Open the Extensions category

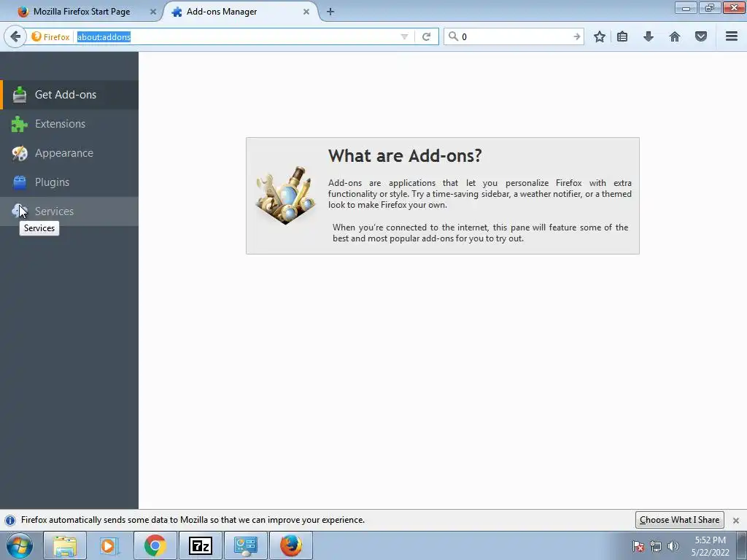pos(69,124)
